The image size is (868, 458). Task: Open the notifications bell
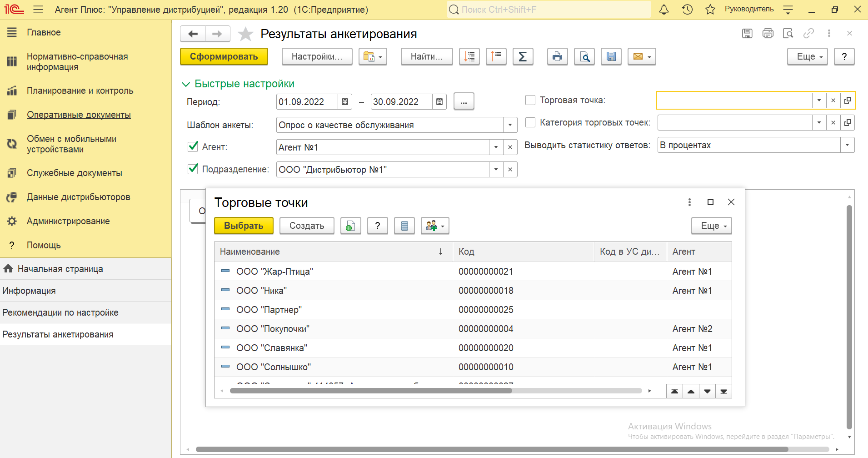(x=664, y=10)
